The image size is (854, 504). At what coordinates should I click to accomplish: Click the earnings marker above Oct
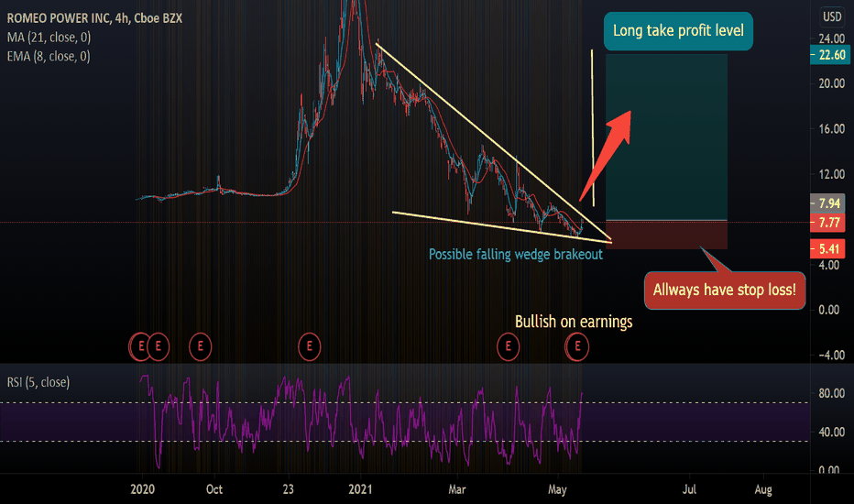click(200, 346)
